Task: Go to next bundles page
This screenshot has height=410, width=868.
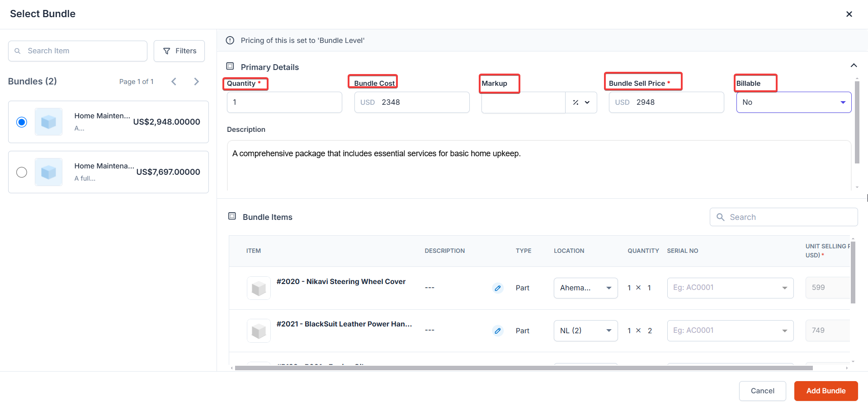Action: [x=196, y=81]
